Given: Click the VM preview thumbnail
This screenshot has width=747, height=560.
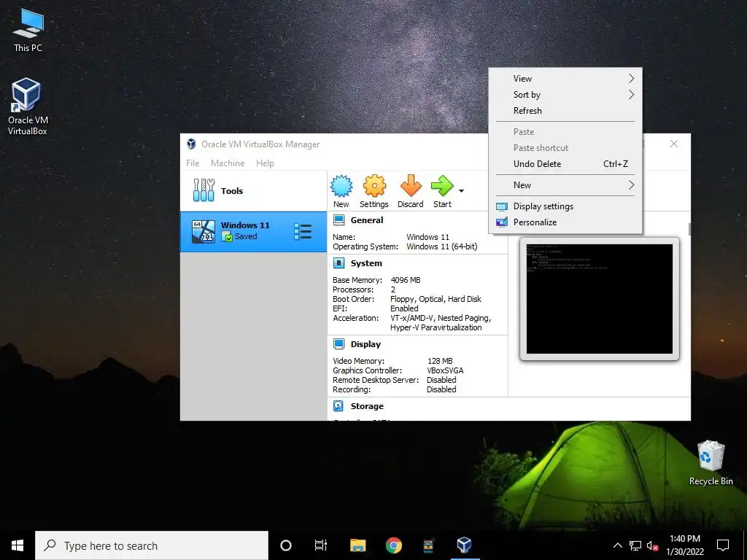Looking at the screenshot, I should pos(600,299).
